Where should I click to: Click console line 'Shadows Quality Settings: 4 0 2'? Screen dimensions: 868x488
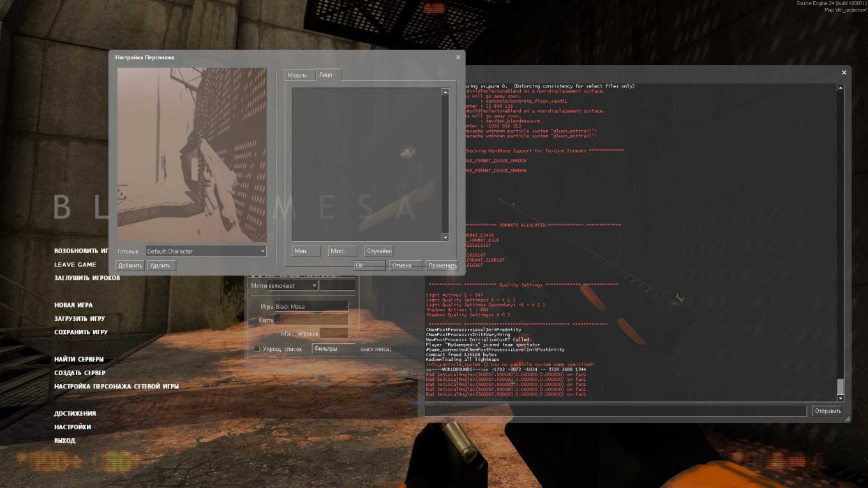point(467,314)
